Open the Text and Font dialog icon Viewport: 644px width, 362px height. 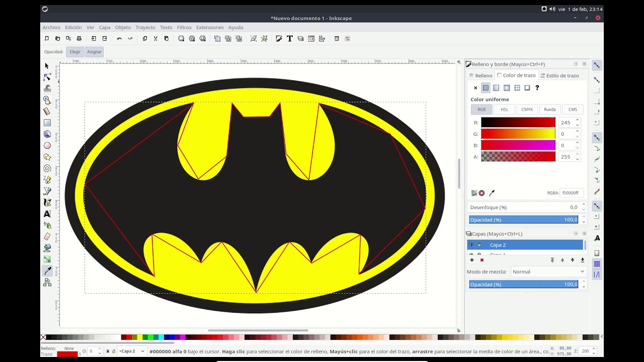point(290,39)
